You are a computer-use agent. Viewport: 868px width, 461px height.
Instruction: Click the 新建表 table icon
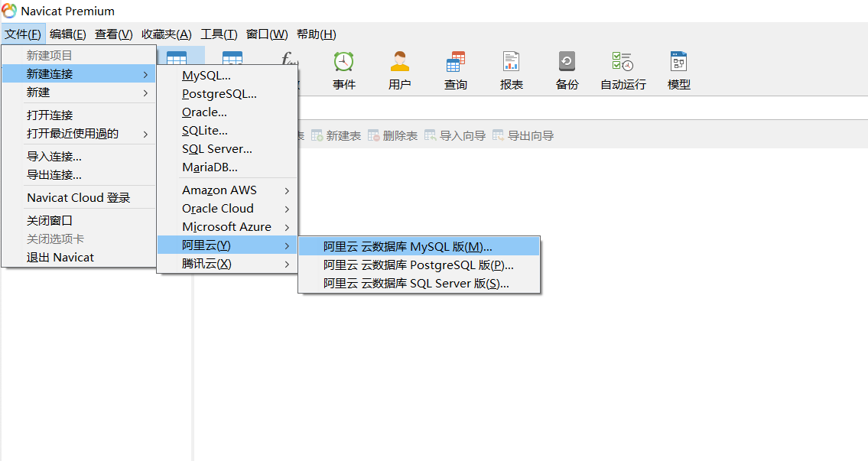(317, 135)
